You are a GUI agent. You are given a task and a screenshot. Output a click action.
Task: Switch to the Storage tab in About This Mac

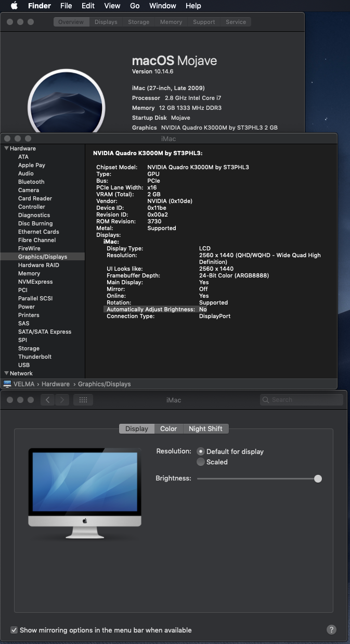(x=139, y=22)
